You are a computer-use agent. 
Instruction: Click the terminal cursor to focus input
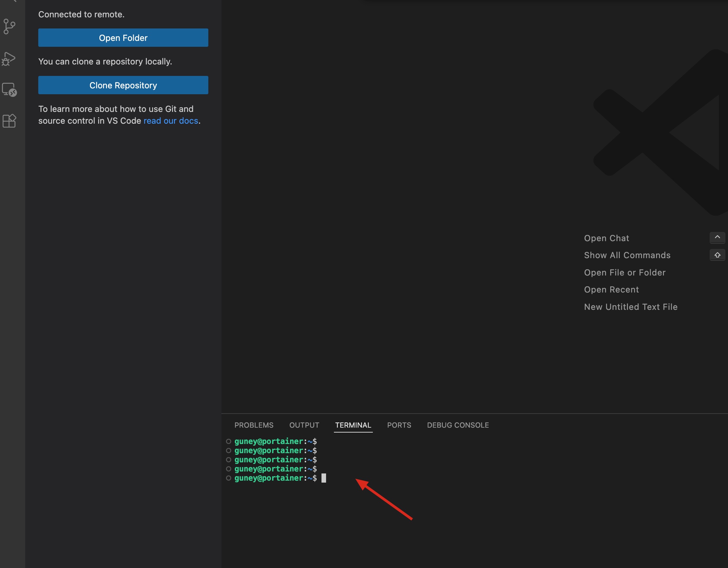point(324,478)
